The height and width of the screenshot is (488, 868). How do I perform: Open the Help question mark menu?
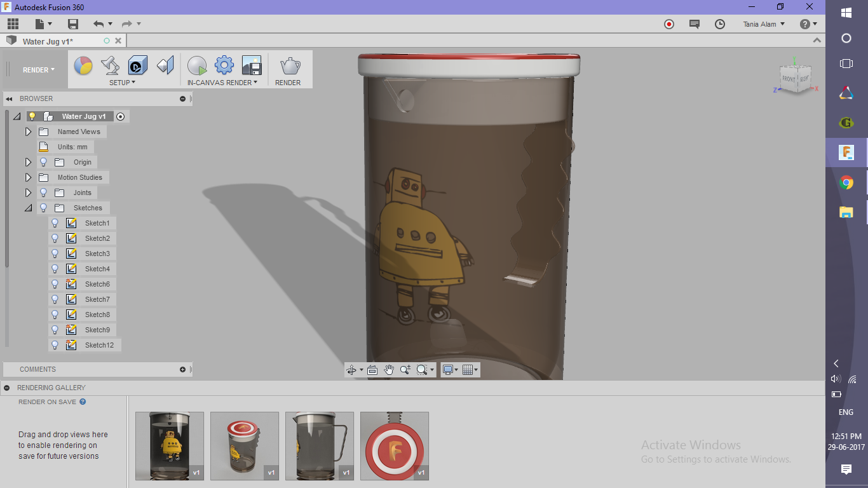[808, 24]
